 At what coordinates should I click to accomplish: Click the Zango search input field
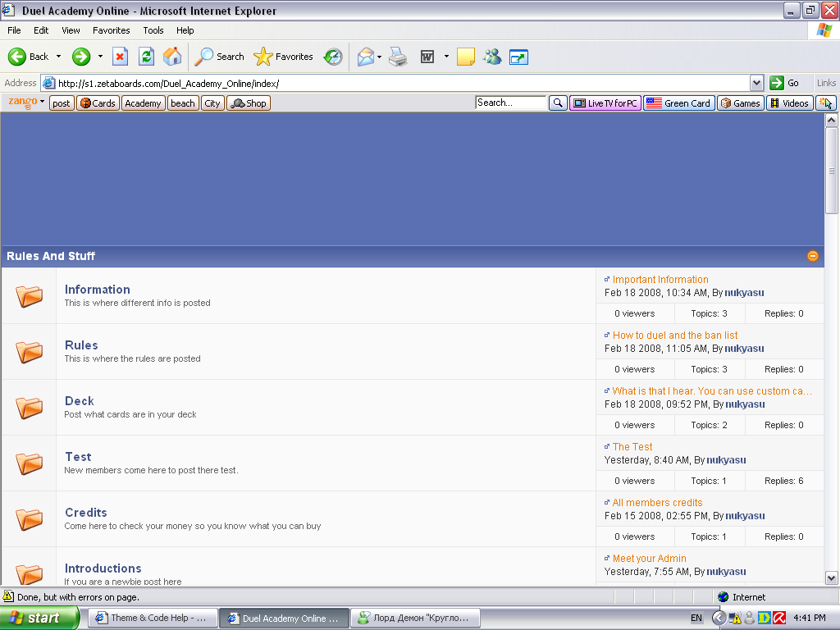[x=510, y=103]
